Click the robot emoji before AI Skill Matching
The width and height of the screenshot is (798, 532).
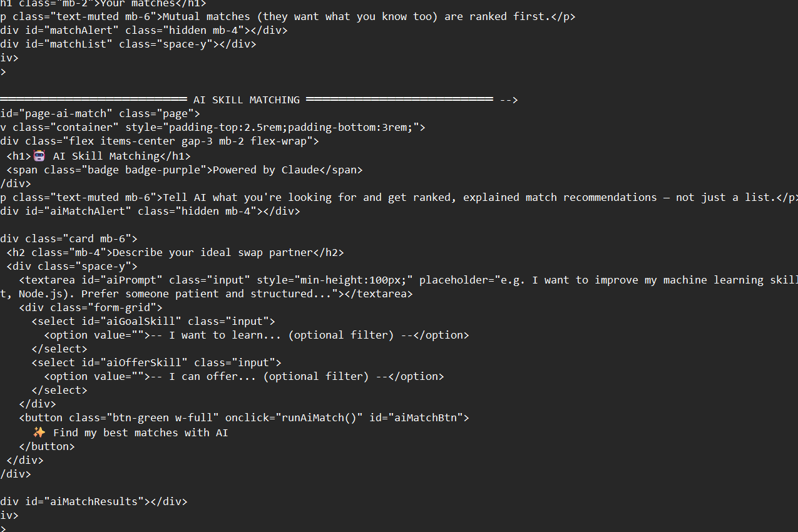(x=39, y=156)
